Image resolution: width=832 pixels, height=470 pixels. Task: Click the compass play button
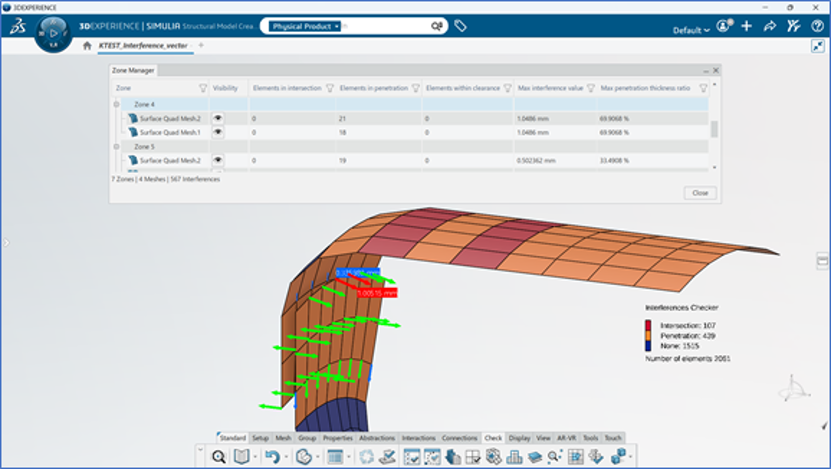click(x=53, y=33)
